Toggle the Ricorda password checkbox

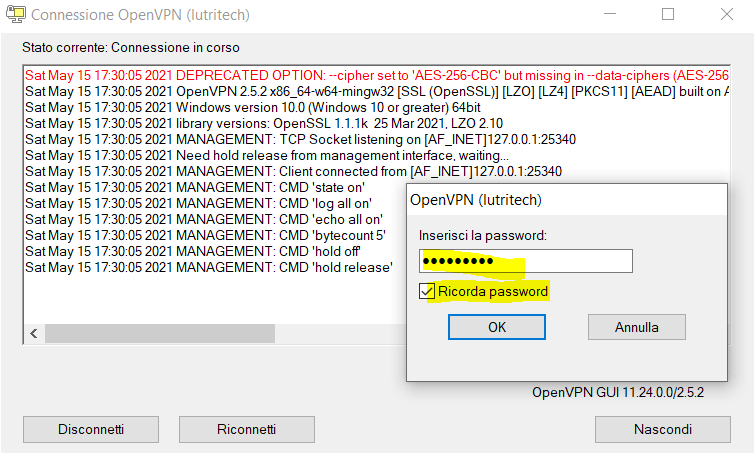tap(427, 291)
